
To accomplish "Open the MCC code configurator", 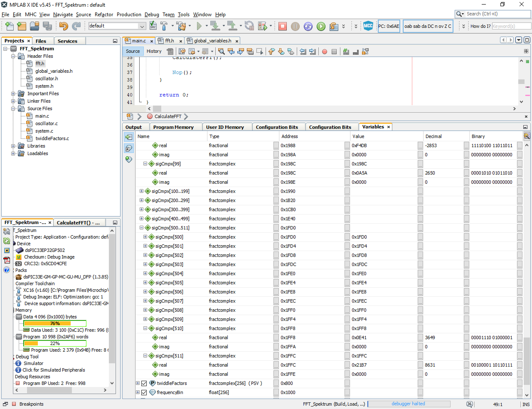I will (368, 26).
